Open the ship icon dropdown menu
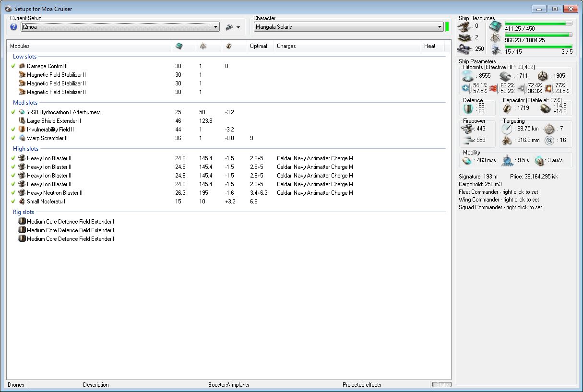The image size is (583, 392). (x=233, y=27)
